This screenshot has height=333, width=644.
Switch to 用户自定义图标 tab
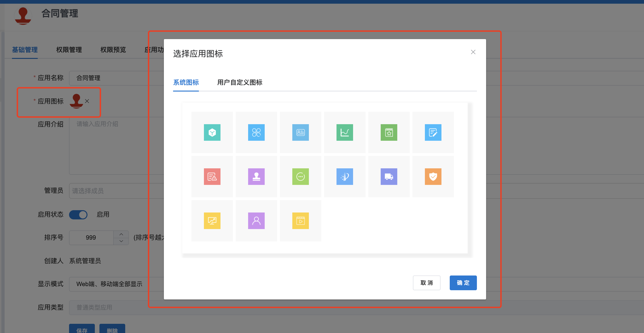[x=240, y=82]
